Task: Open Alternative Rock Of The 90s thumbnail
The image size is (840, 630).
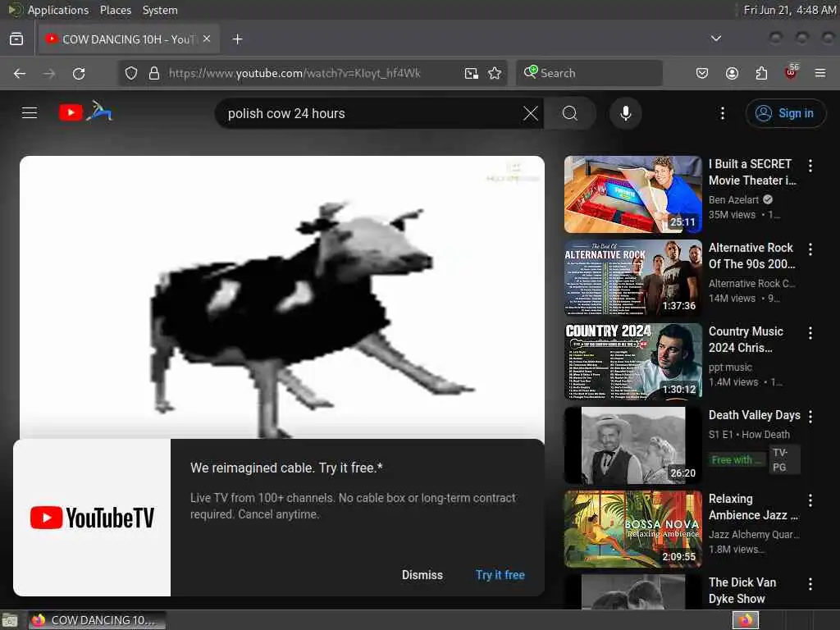Action: 632,278
